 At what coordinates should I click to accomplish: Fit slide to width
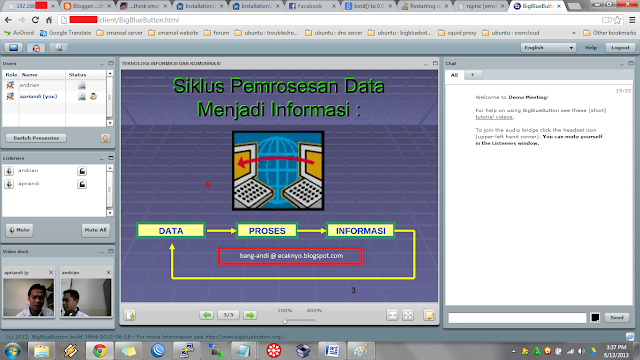point(392,315)
